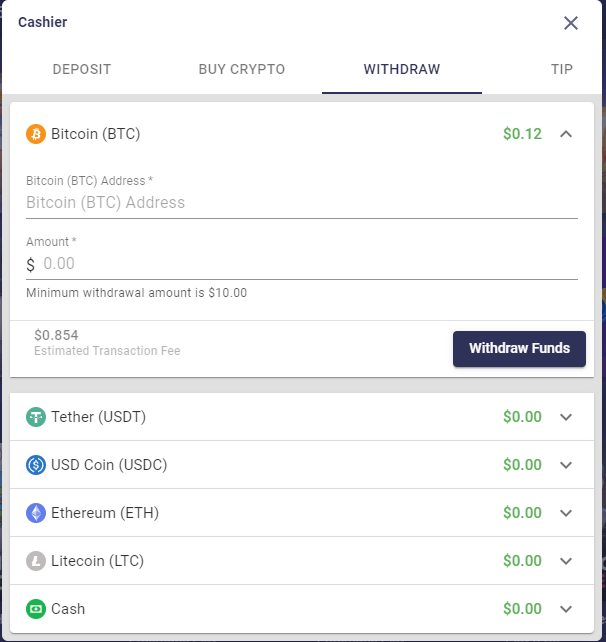Expand the Ethereum (ETH) chevron
Viewport: 606px width, 642px height.
point(566,513)
